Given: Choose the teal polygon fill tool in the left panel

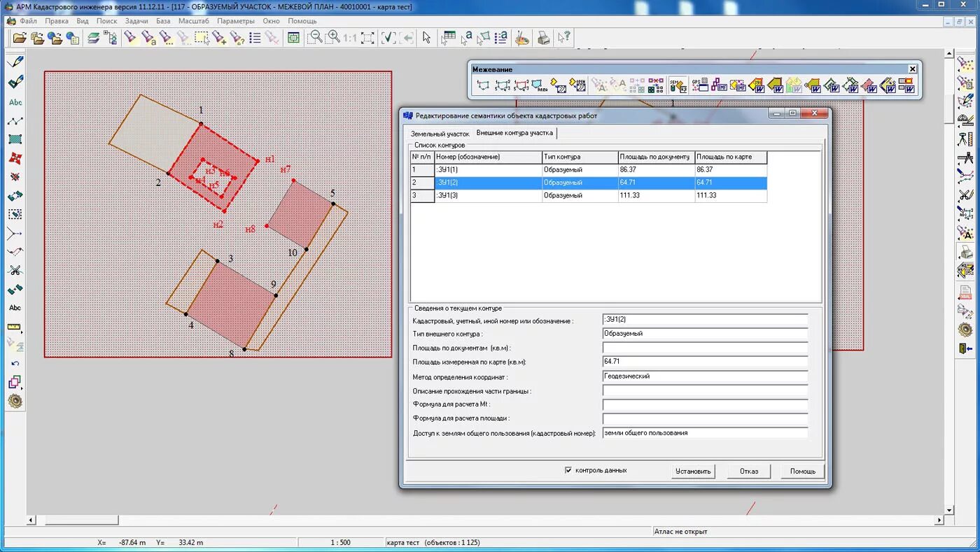Looking at the screenshot, I should tap(15, 139).
